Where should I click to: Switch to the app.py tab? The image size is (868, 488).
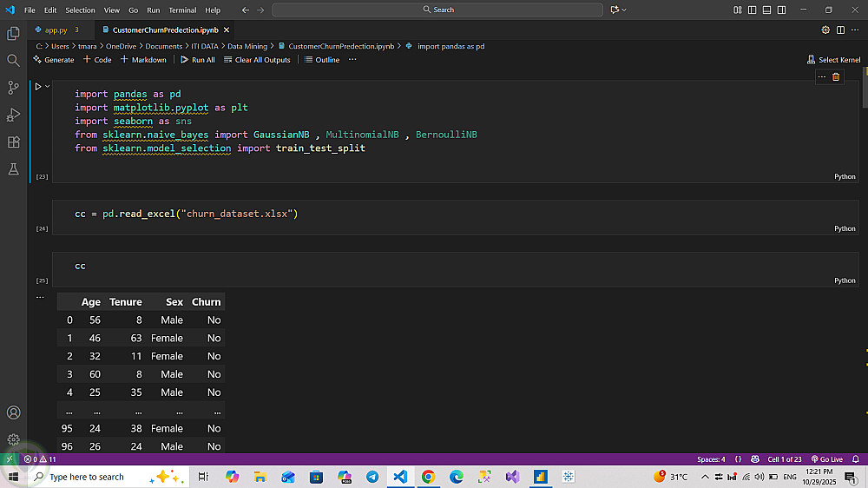tap(56, 30)
